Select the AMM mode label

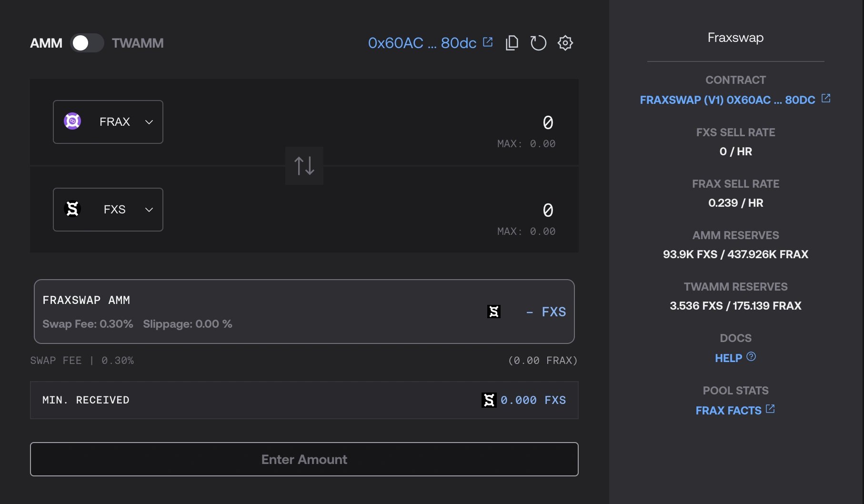46,43
